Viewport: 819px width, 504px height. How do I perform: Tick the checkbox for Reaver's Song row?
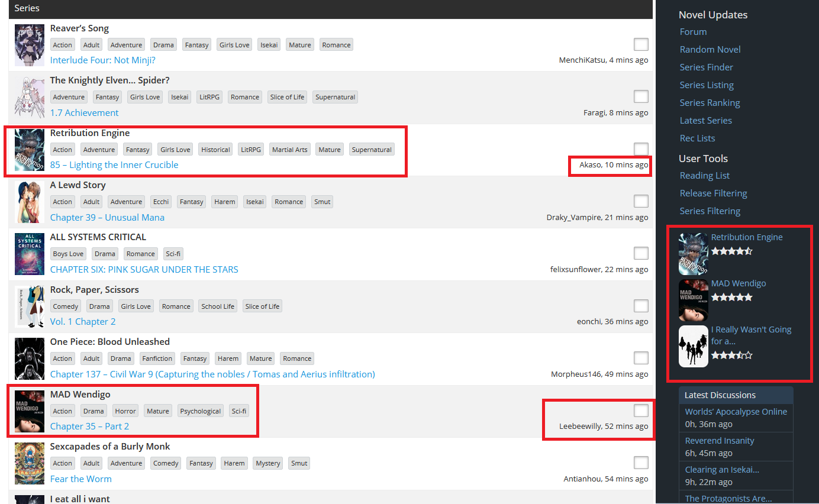[x=640, y=44]
